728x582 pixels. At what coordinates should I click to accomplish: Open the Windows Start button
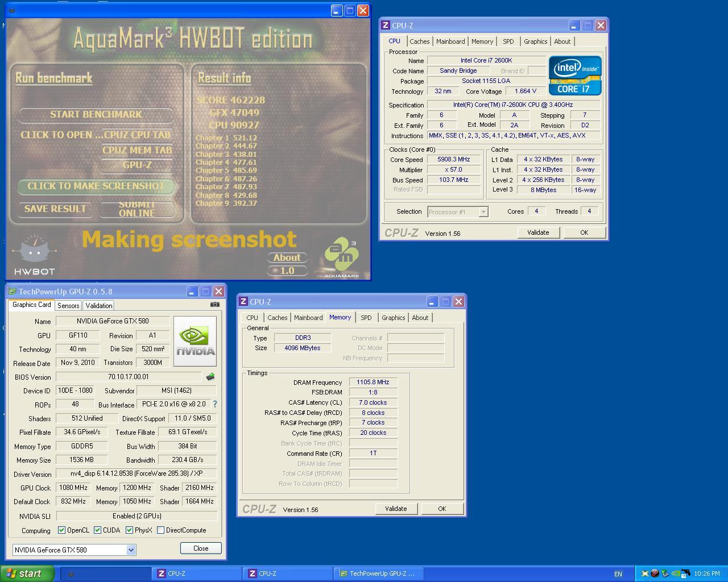(x=27, y=573)
